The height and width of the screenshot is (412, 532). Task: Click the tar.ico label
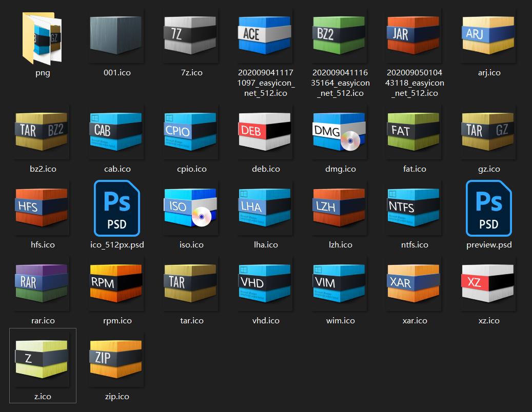[x=192, y=320]
